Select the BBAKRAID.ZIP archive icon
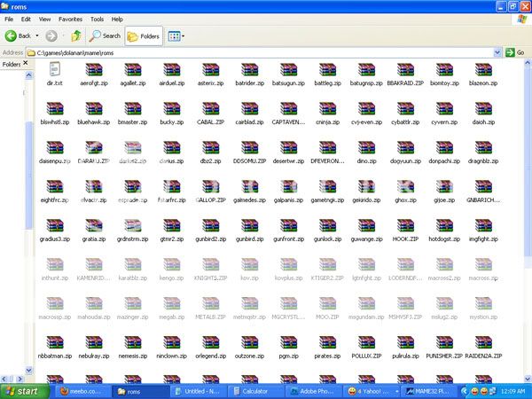 pyautogui.click(x=405, y=69)
